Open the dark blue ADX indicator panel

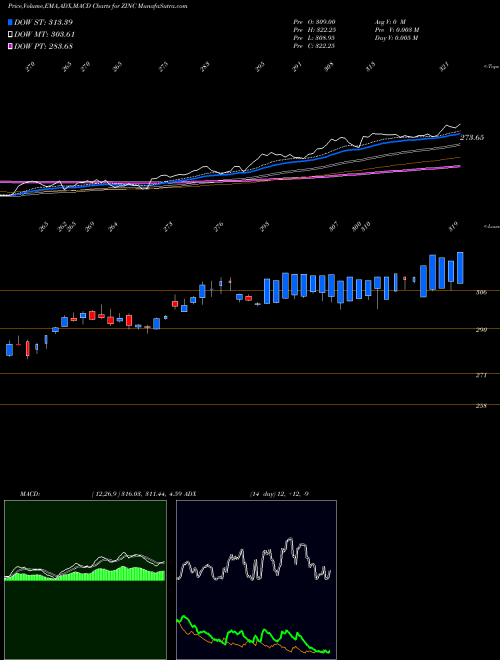[256, 580]
